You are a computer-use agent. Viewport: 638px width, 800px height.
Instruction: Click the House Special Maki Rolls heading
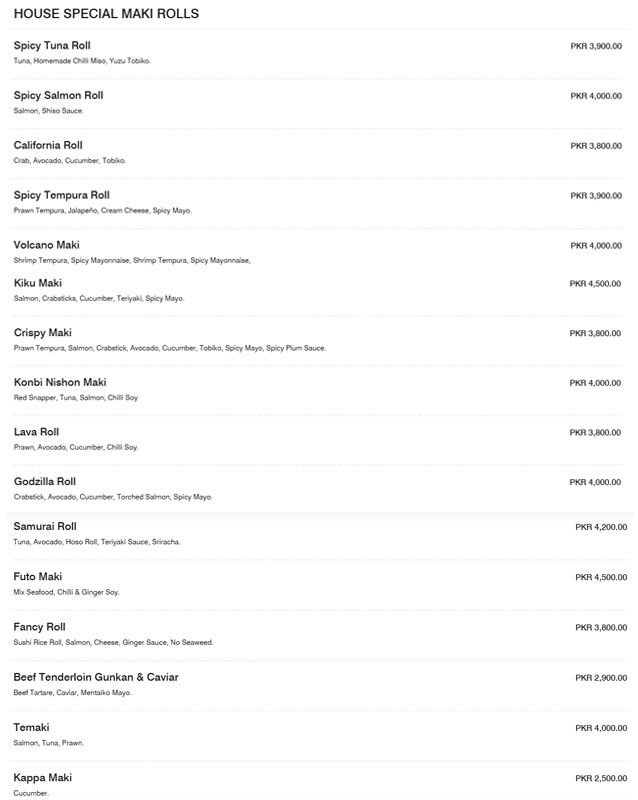[106, 14]
